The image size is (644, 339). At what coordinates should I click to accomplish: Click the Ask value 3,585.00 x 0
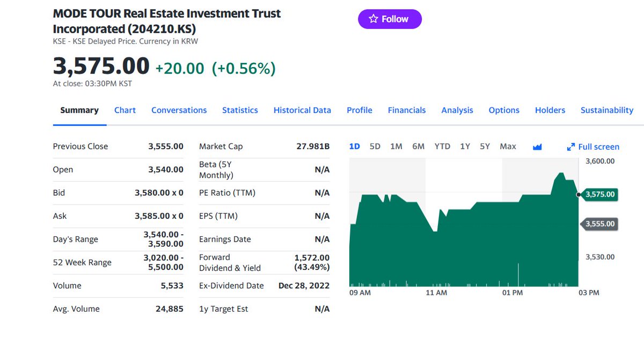click(159, 216)
